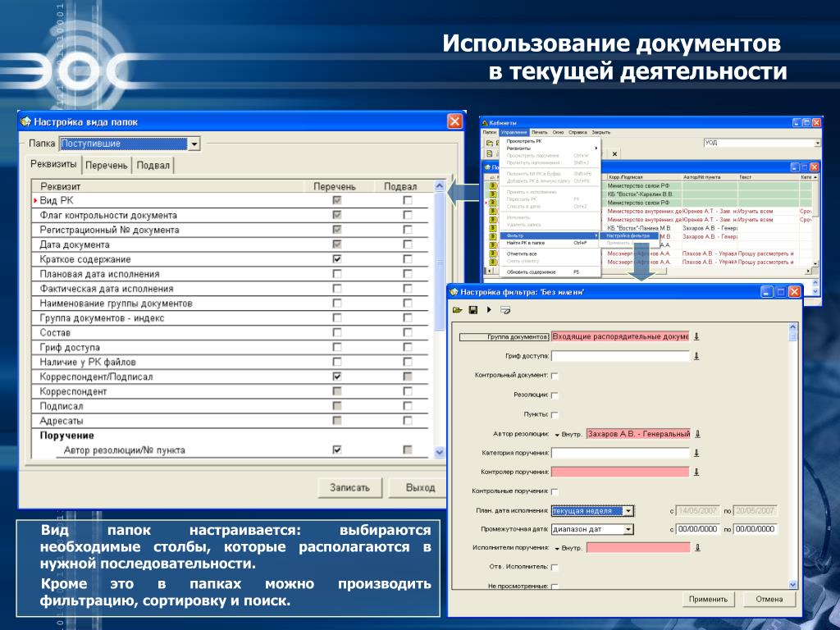This screenshot has height=630, width=840.
Task: Open the УОД dropdown in Кабинеты window
Action: click(x=818, y=143)
